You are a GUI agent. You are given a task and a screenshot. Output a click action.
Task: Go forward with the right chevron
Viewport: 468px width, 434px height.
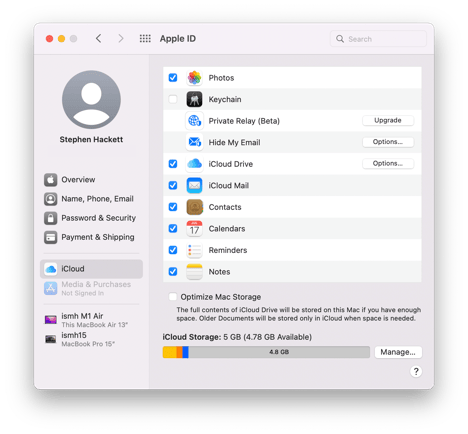pyautogui.click(x=121, y=39)
